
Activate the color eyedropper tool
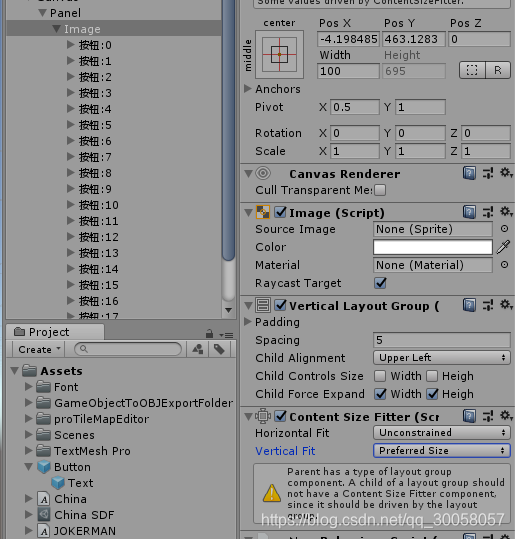[x=503, y=247]
